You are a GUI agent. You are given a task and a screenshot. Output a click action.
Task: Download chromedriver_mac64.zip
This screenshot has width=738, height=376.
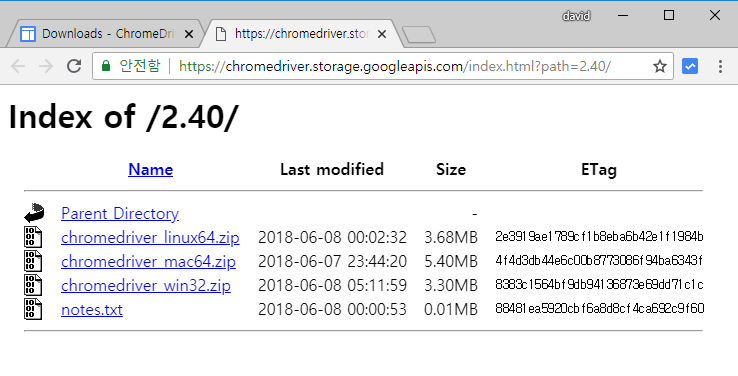pyautogui.click(x=148, y=262)
